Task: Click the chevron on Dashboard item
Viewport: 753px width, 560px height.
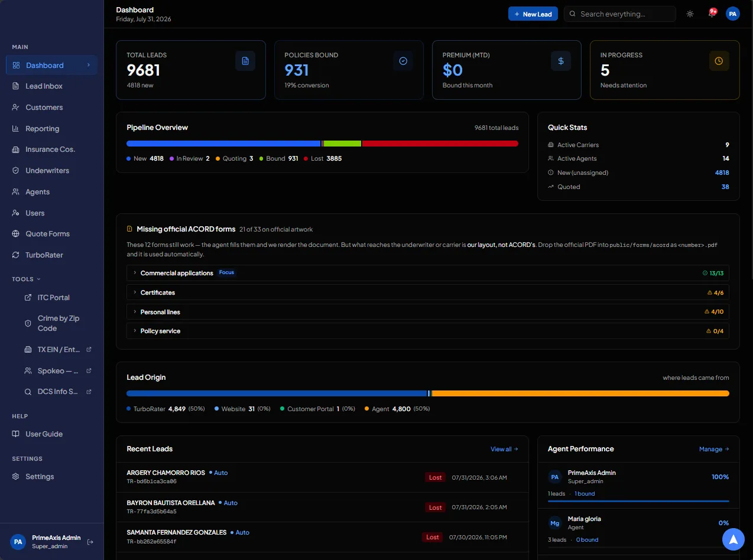Action: tap(89, 65)
